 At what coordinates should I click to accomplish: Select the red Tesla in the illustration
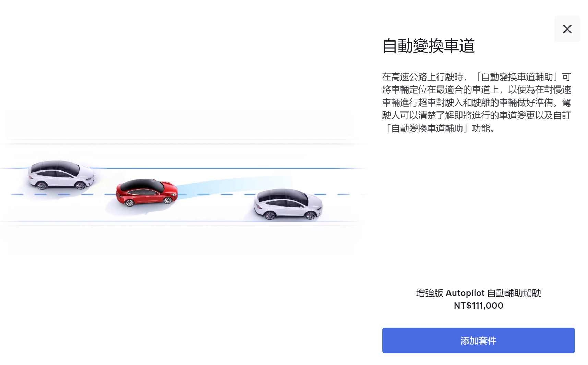[147, 192]
